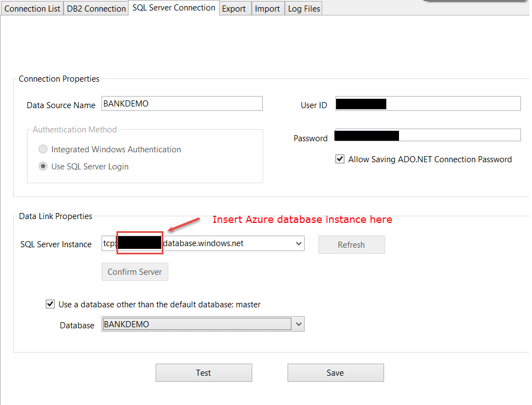Save the connection with the Save button
The height and width of the screenshot is (405, 532).
(335, 373)
